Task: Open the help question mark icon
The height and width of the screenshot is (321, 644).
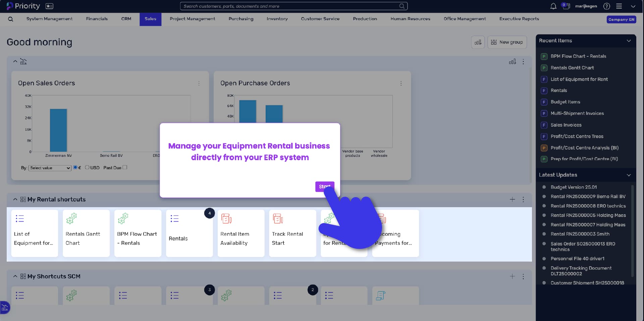Action: coord(606,6)
